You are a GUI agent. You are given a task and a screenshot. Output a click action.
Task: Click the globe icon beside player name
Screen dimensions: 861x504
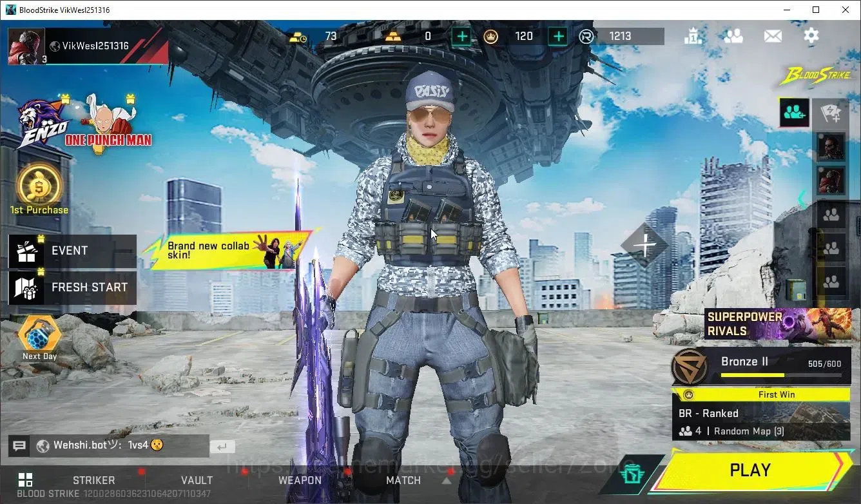[x=55, y=46]
